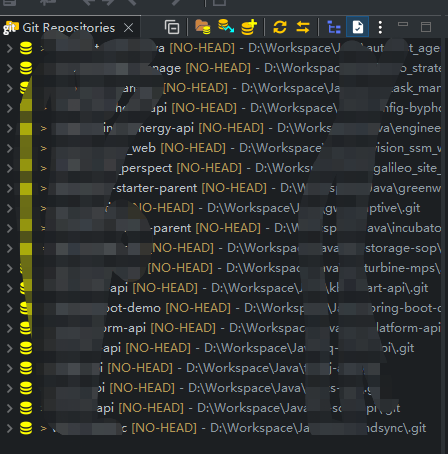Expand the ot-demo repository node
The height and width of the screenshot is (454, 448).
tap(10, 308)
